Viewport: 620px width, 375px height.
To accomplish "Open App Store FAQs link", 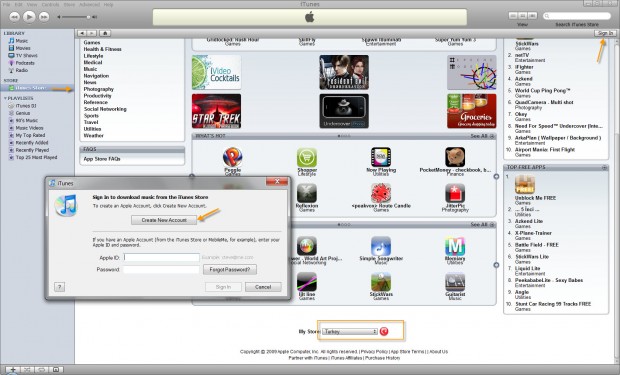I will pos(102,159).
